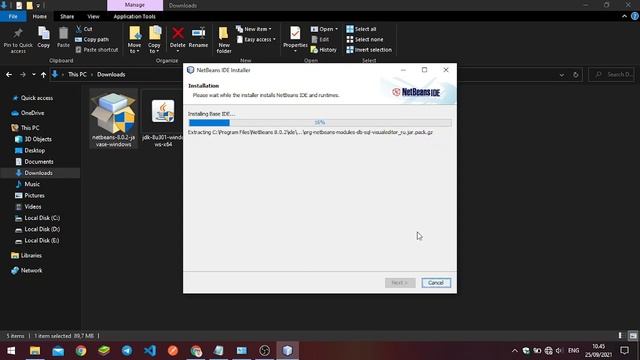Click This PC in address bar
The width and height of the screenshot is (640, 360).
click(x=77, y=75)
